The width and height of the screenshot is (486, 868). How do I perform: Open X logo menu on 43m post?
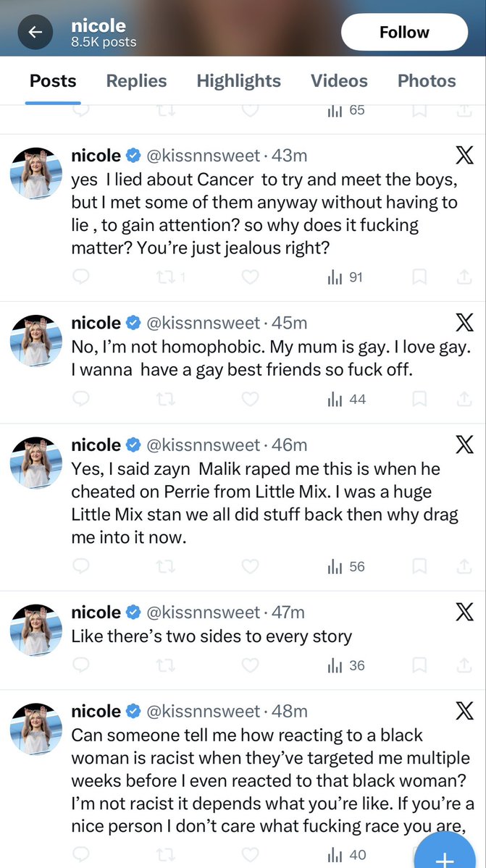(x=464, y=155)
